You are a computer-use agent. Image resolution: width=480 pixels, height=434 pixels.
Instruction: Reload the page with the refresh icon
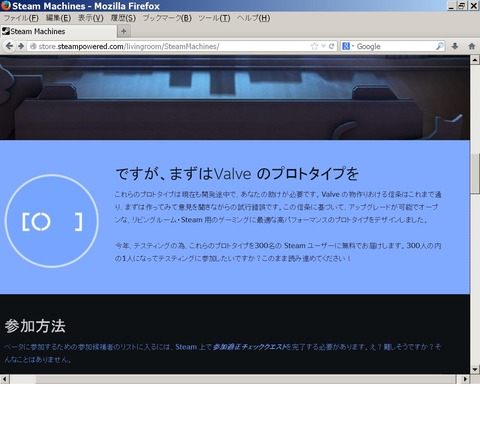[x=331, y=46]
